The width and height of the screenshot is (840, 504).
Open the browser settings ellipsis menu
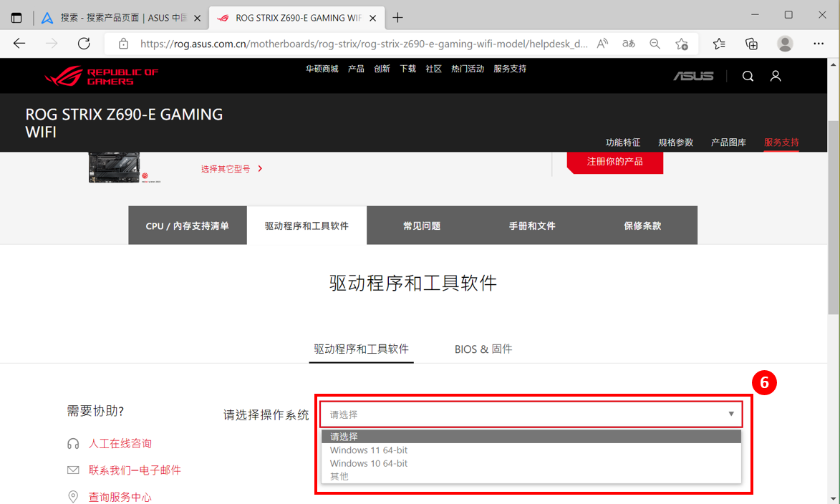point(819,44)
